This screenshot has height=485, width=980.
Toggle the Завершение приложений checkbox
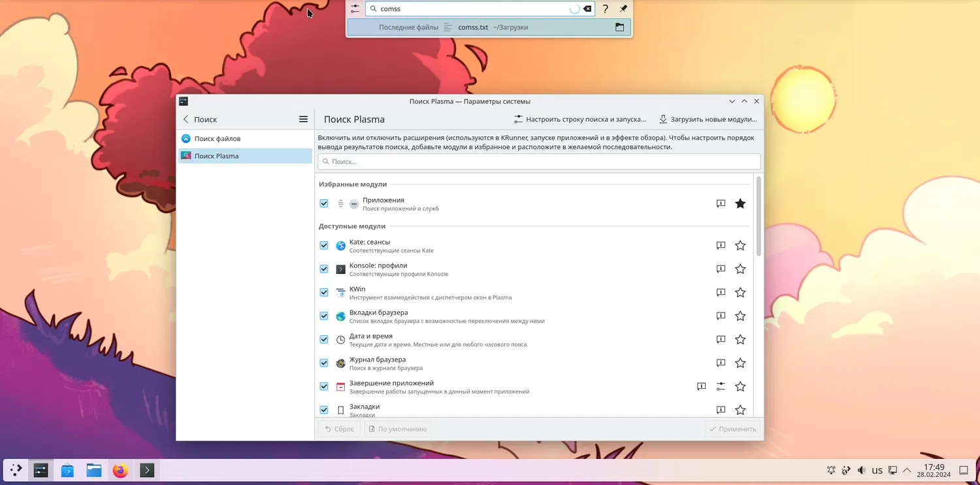(x=324, y=387)
